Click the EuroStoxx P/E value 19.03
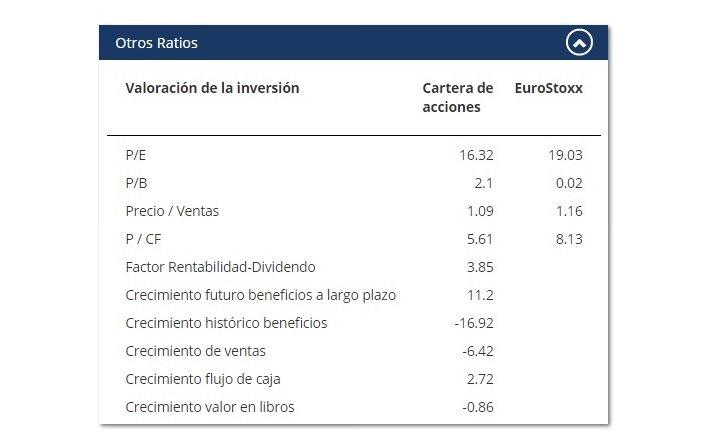Screen dimensions: 721x440 565,155
